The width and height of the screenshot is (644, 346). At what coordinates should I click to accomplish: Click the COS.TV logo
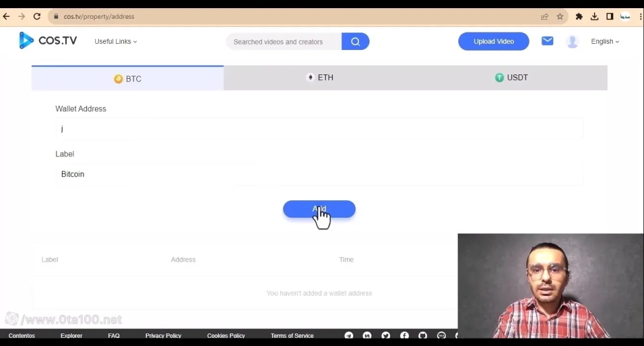pyautogui.click(x=48, y=41)
